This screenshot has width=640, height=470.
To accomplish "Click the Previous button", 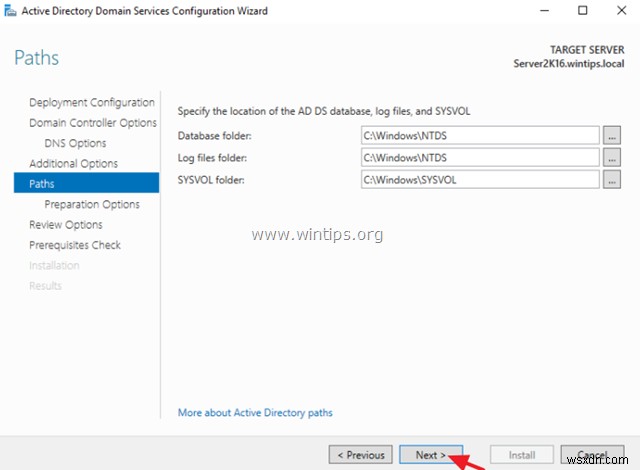I will 361,454.
